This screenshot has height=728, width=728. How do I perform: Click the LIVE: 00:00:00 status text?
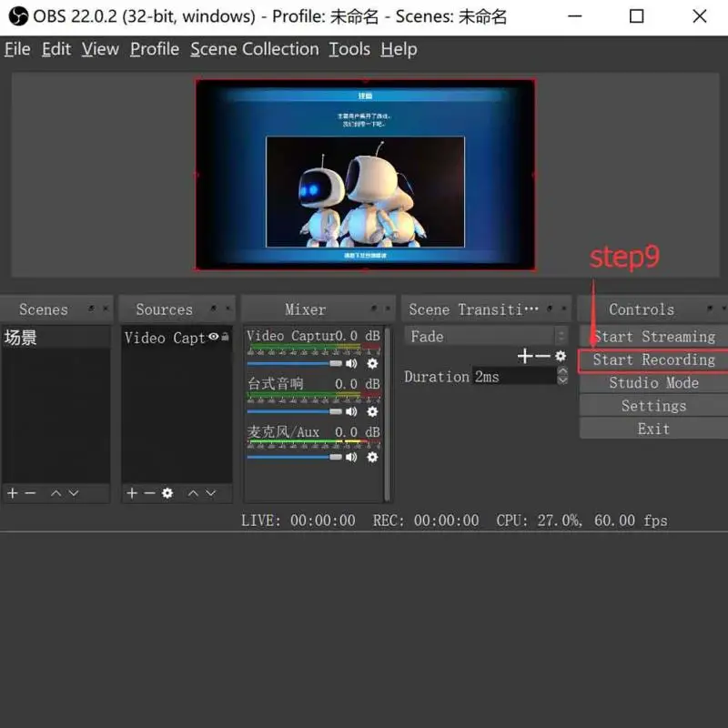point(298,521)
